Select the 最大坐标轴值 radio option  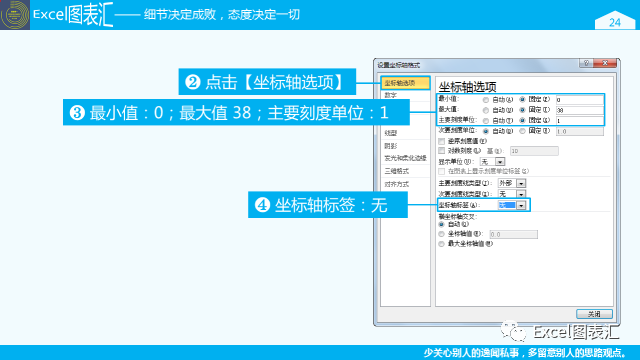point(441,244)
